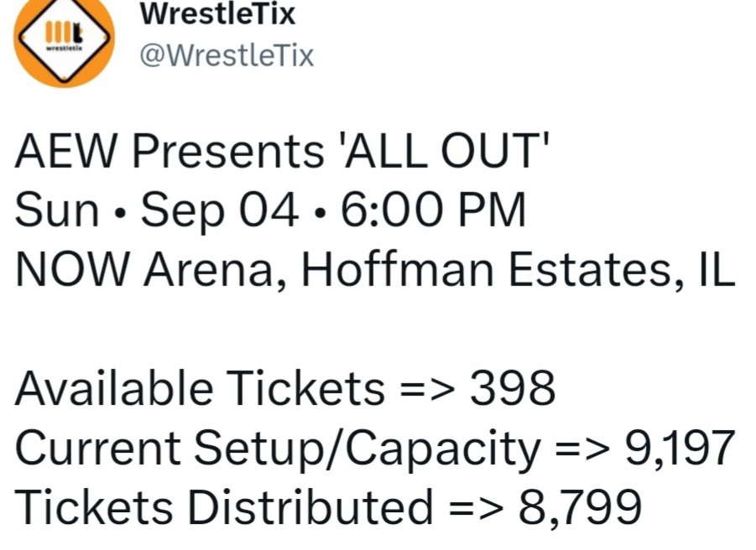
Task: Select the 'Sun • Sep 04' date text
Action: point(157,211)
